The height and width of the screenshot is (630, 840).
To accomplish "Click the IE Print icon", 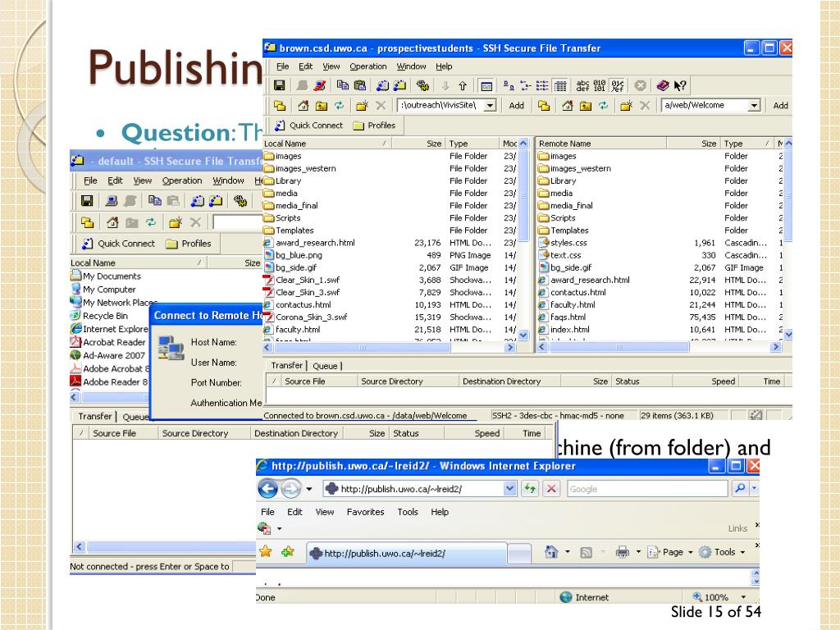I will point(622,552).
